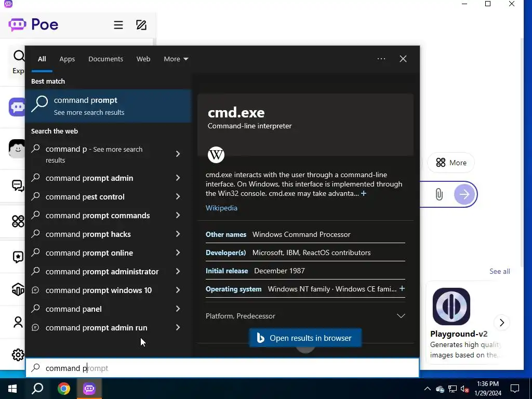Close the Windows search panel
This screenshot has width=532, height=399.
403,59
